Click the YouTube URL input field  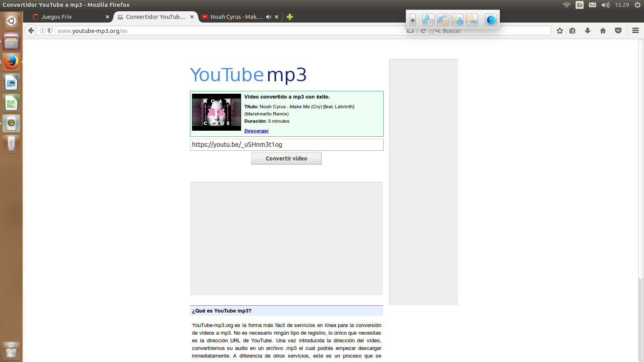pos(287,145)
